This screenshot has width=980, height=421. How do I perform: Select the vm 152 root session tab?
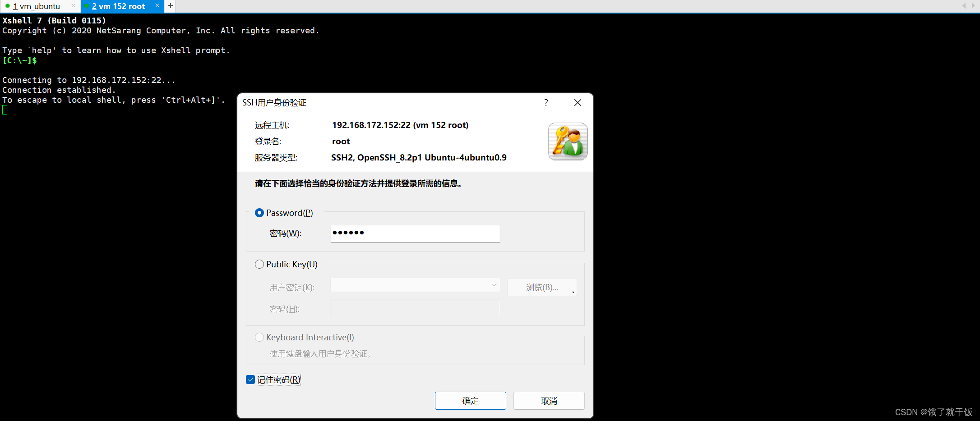118,6
